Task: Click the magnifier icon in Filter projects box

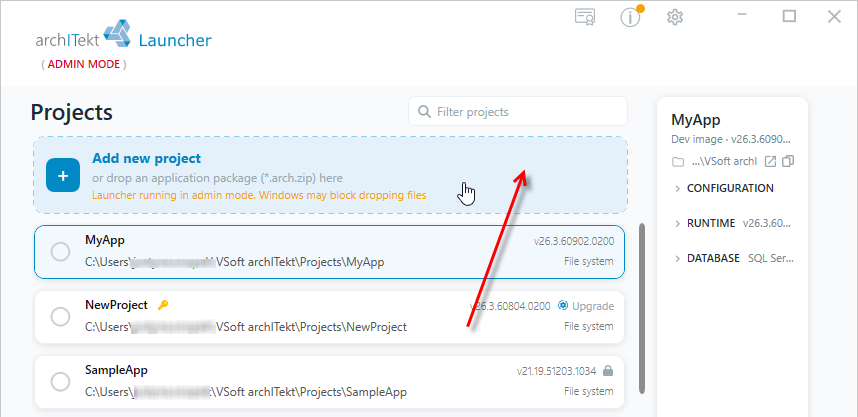Action: point(424,112)
